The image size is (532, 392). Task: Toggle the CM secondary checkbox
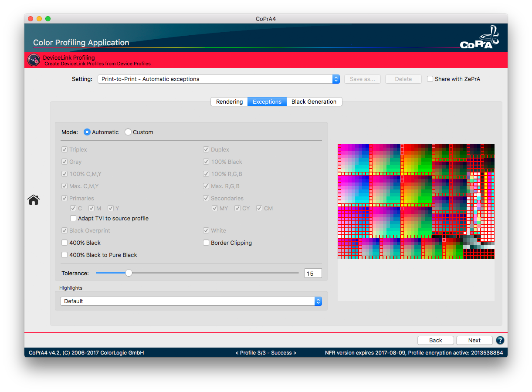click(x=259, y=208)
